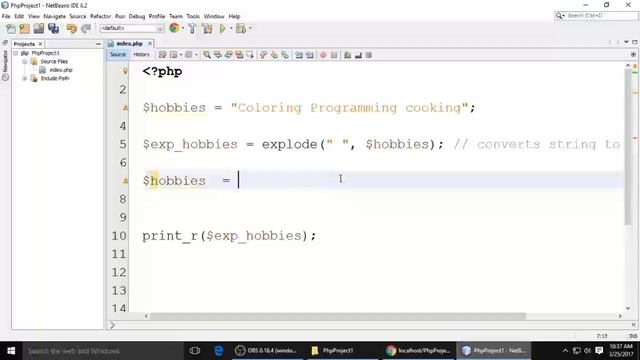Viewport: 640px width, 360px height.
Task: Click the Build Project hammer icon
Action: click(192, 29)
